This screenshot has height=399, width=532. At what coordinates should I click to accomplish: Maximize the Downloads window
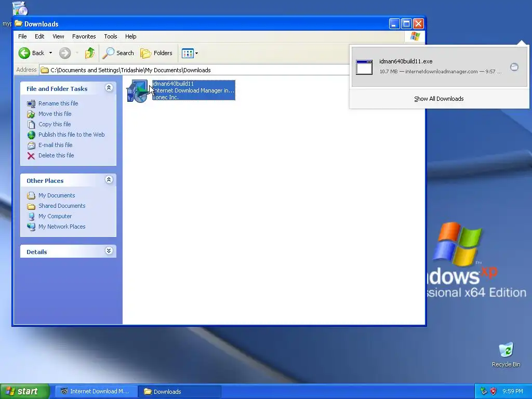click(x=406, y=24)
